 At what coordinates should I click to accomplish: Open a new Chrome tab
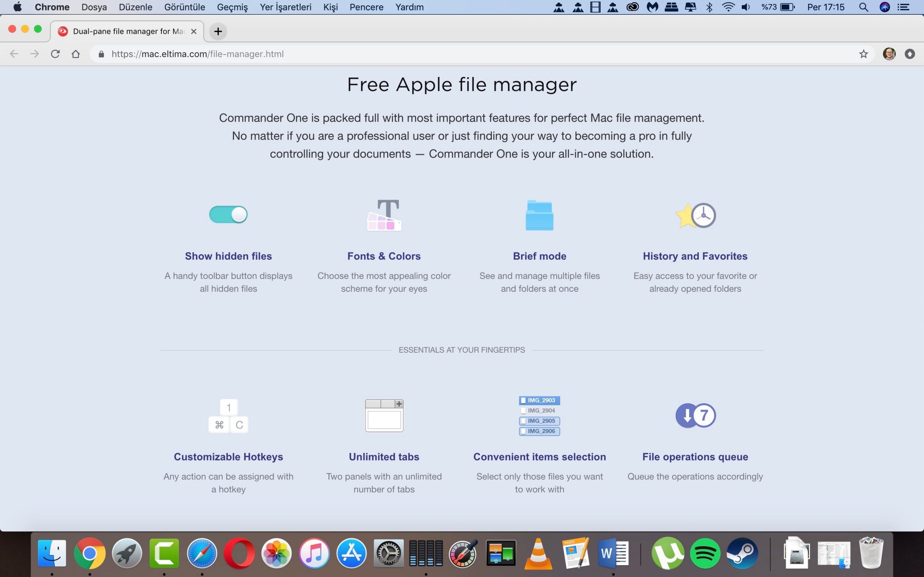[x=218, y=31]
